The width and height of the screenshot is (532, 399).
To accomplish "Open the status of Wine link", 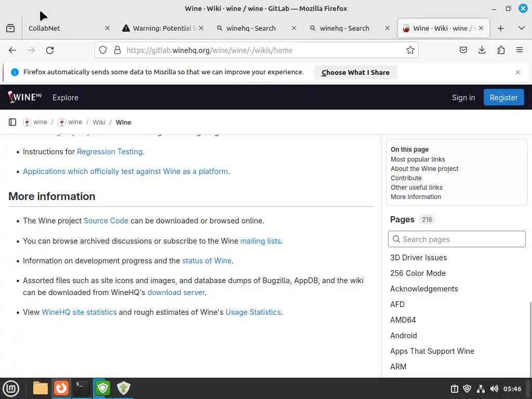I will point(207,261).
